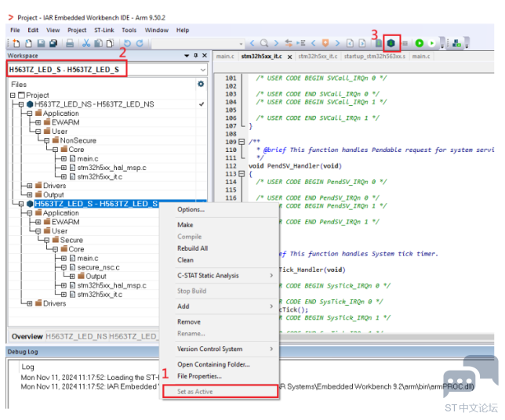Click the Navigate Backward page icon
The height and width of the screenshot is (420, 505).
tap(350, 43)
